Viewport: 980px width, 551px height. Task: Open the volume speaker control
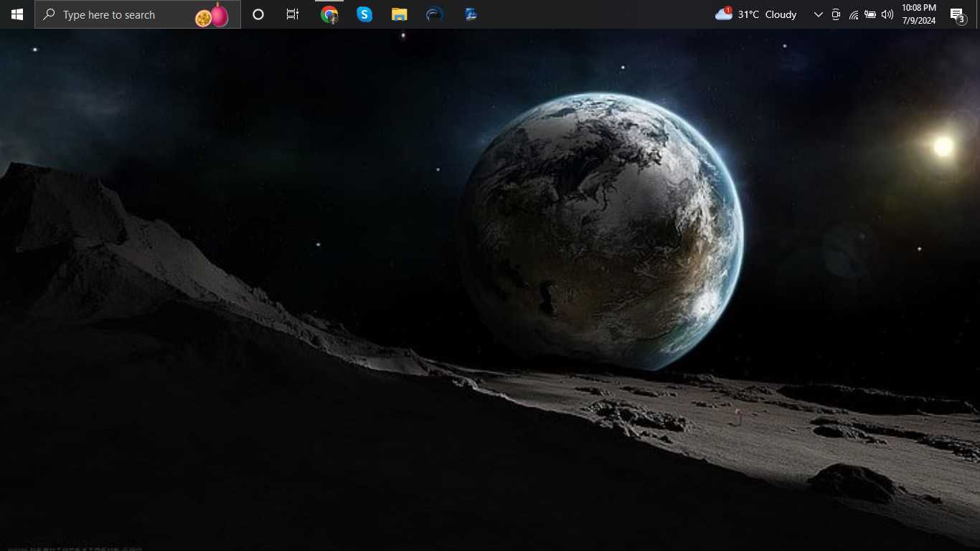tap(887, 14)
